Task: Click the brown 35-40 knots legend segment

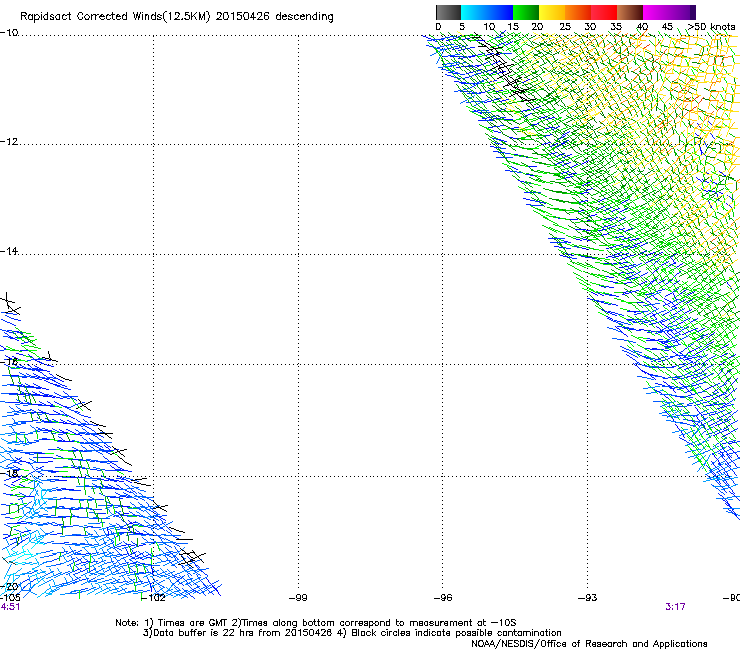Action: 630,12
